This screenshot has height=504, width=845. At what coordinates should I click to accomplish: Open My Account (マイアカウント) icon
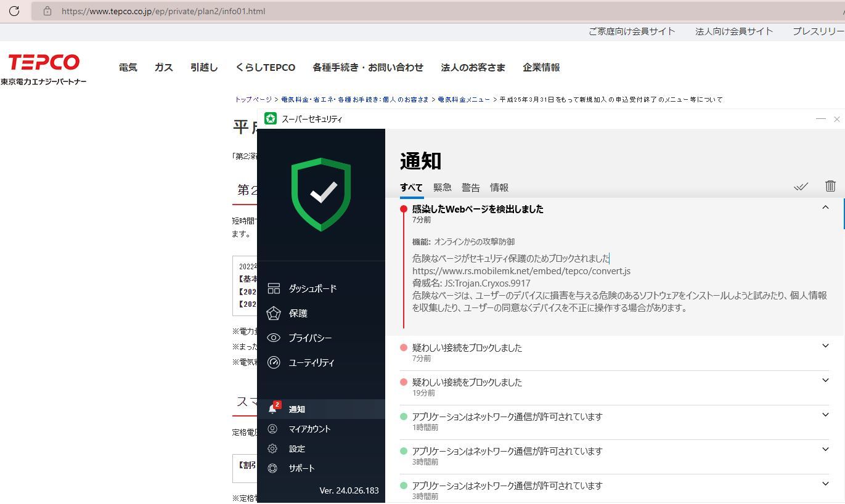pyautogui.click(x=272, y=429)
